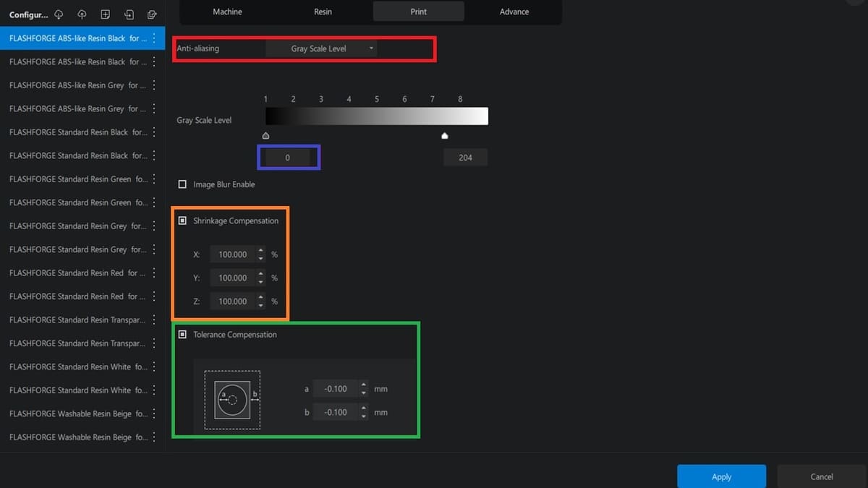
Task: Open the Anti-aliasing Gray Scale Level dropdown
Action: click(x=321, y=48)
